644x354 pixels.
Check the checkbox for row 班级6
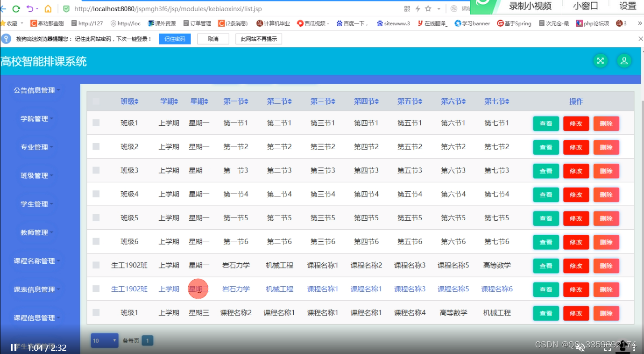[96, 241]
